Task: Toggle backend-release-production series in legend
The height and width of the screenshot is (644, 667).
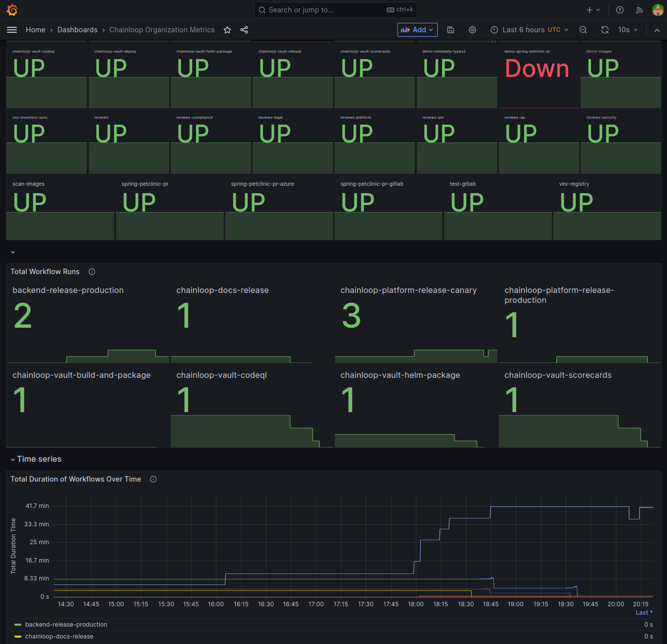Action: click(66, 625)
